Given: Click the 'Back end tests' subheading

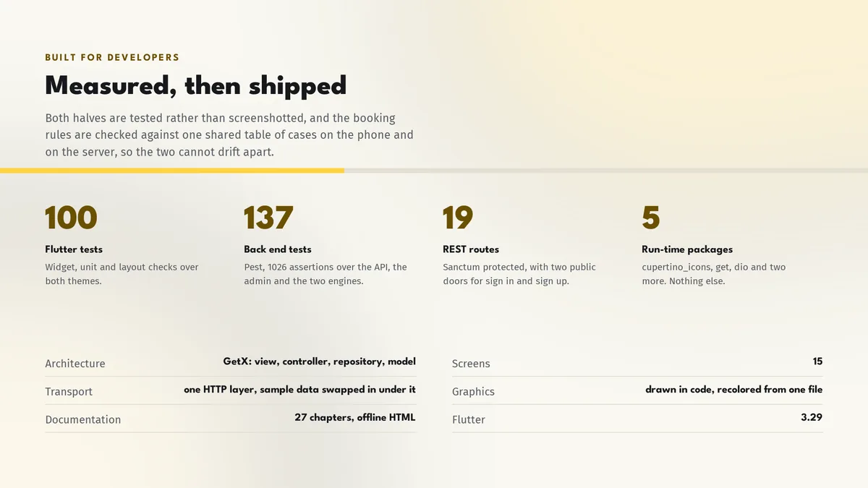Looking at the screenshot, I should pyautogui.click(x=278, y=249).
